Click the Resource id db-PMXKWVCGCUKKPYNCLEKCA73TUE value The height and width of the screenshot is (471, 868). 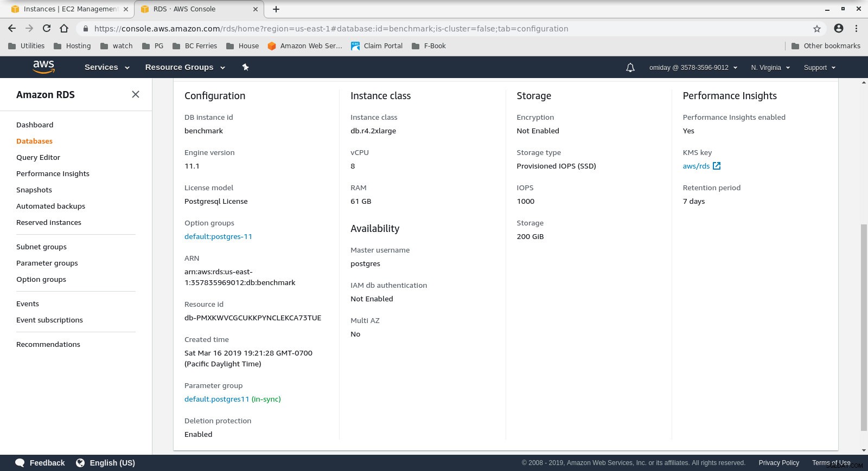click(x=253, y=318)
